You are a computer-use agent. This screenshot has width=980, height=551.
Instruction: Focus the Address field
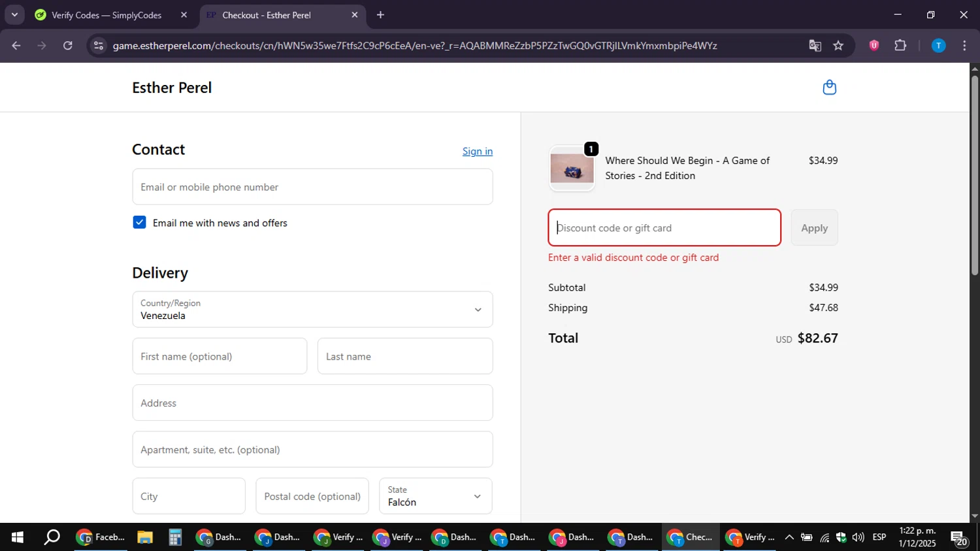click(312, 403)
